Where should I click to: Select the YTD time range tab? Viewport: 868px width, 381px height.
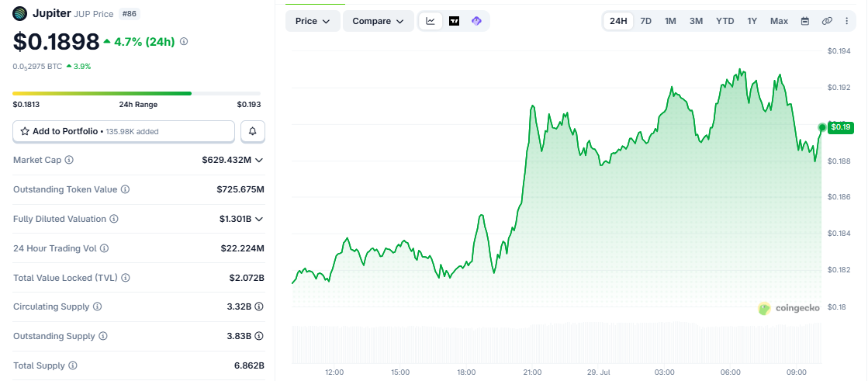pos(725,21)
